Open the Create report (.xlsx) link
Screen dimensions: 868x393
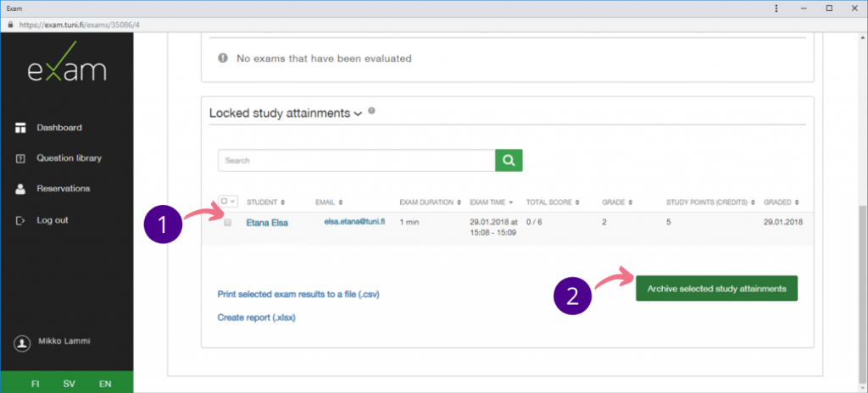click(x=257, y=318)
